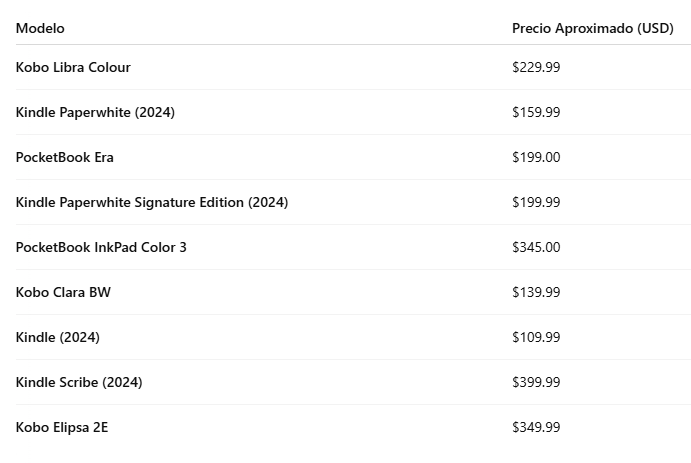The image size is (691, 463).
Task: Select Kindle Paperwhite (2024) model name
Action: tap(95, 112)
